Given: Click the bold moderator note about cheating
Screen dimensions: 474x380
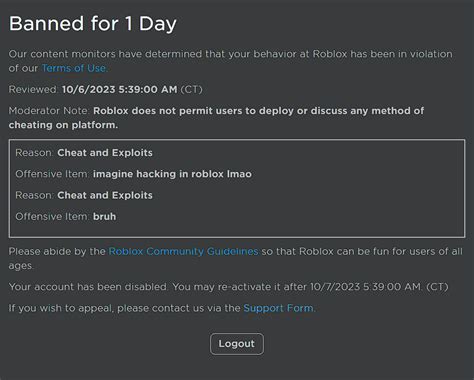Looking at the screenshot, I should click(217, 118).
